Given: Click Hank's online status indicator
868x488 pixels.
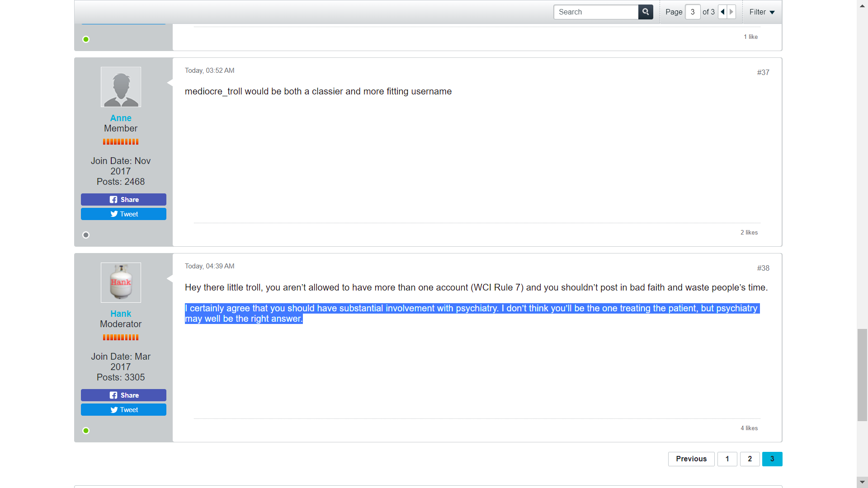Looking at the screenshot, I should pyautogui.click(x=86, y=431).
